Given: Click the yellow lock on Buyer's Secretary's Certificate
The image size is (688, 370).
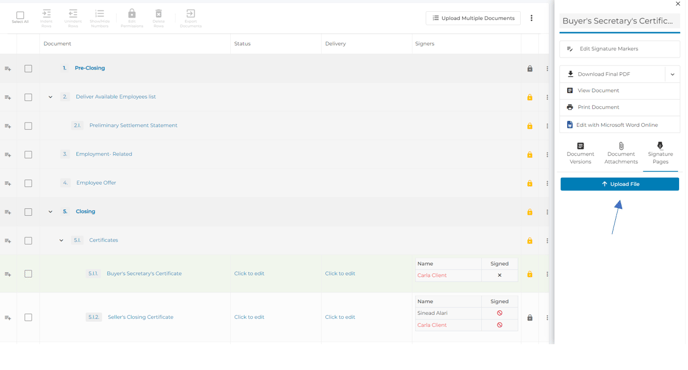Looking at the screenshot, I should pyautogui.click(x=530, y=274).
